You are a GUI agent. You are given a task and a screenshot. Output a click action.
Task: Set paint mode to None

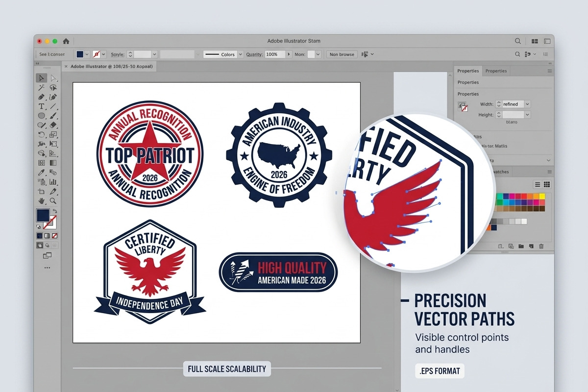pos(54,236)
